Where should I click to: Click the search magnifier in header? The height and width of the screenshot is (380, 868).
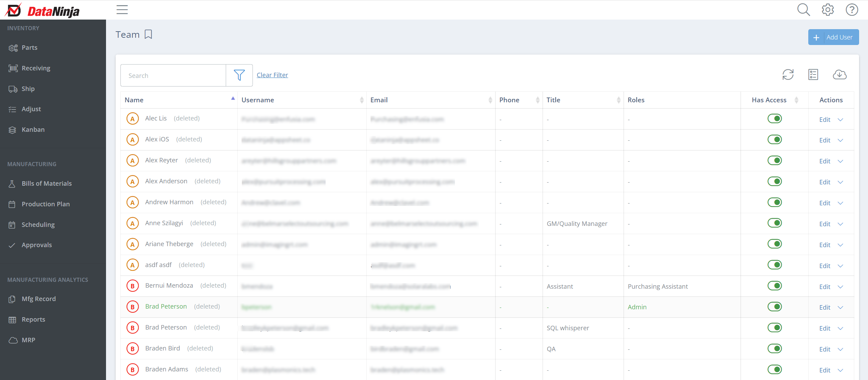click(803, 10)
